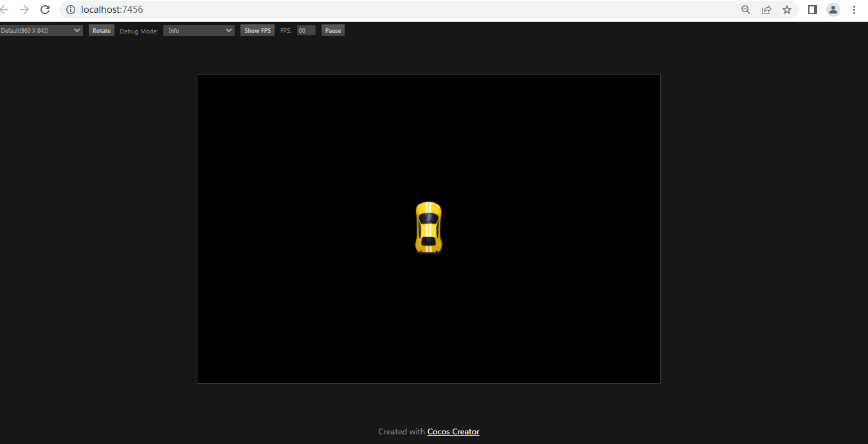
Task: Click the Rotate button
Action: pos(102,30)
